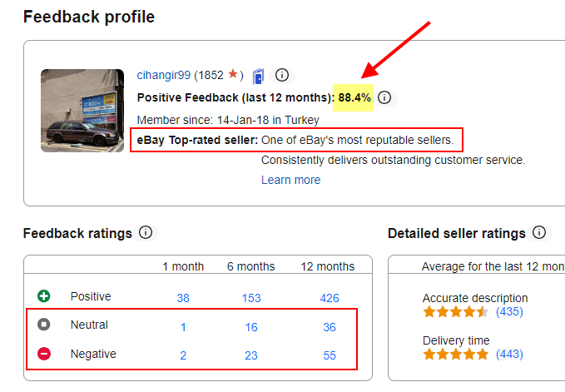View 16 neutral ratings for 6 months
Image resolution: width=565 pixels, height=392 pixels.
[250, 327]
